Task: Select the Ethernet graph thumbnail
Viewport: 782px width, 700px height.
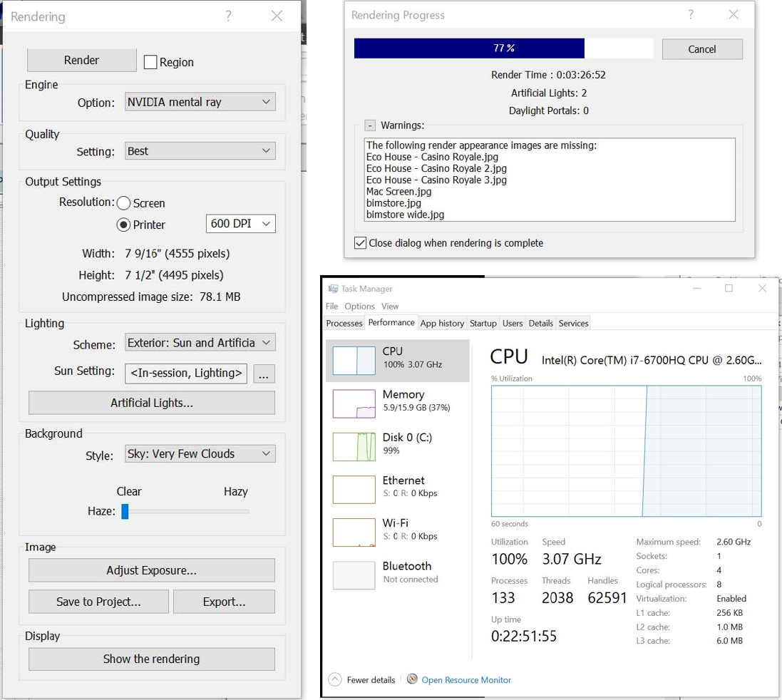Action: (x=354, y=490)
